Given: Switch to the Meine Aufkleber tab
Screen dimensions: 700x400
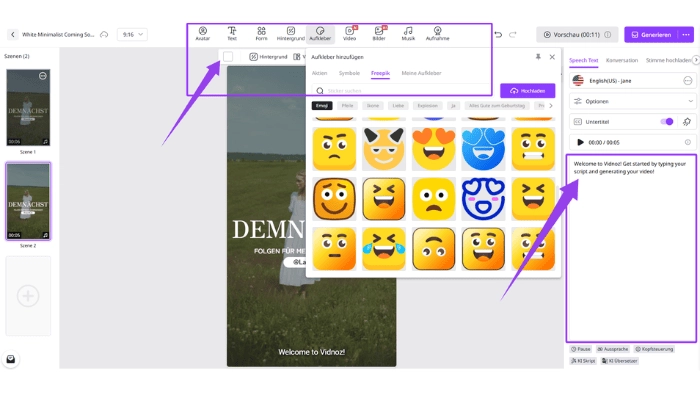Looking at the screenshot, I should [x=421, y=73].
